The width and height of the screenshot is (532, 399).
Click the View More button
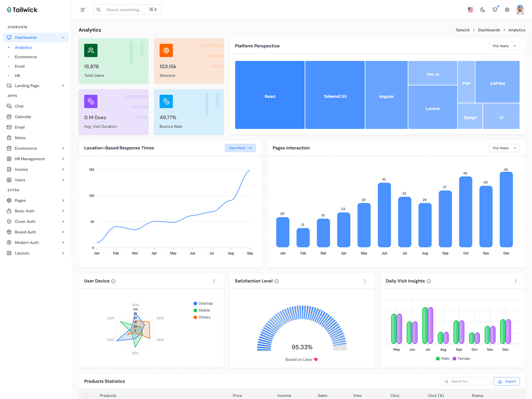pos(240,148)
